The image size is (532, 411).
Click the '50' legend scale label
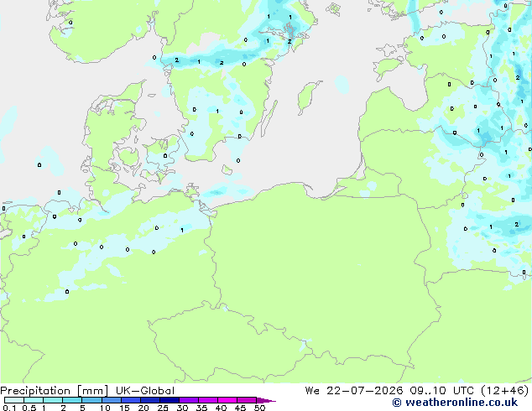(x=259, y=408)
